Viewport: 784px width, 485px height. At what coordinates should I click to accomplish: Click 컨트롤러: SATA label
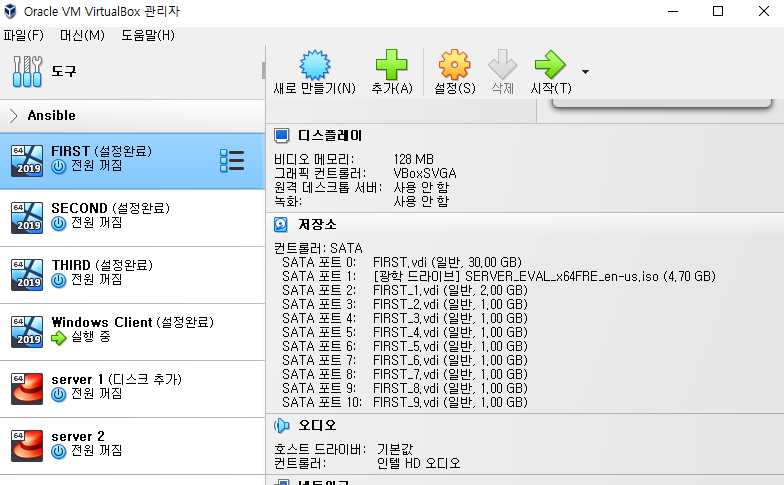[318, 248]
